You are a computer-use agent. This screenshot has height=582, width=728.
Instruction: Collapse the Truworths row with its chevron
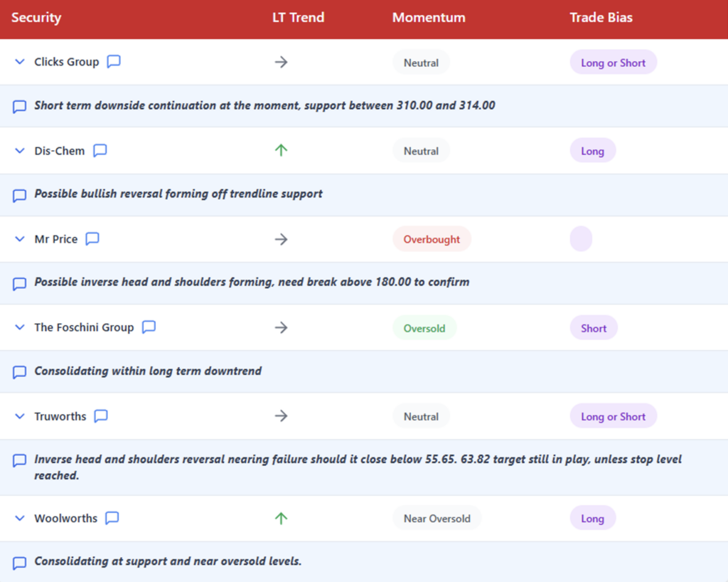[20, 416]
